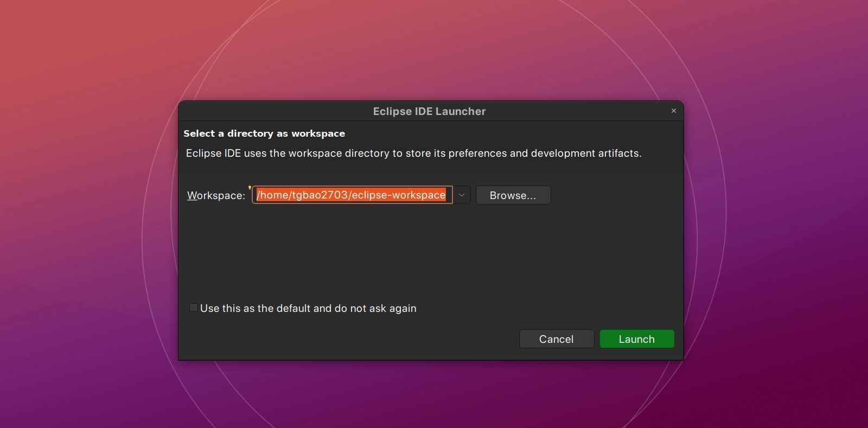Click the Workspace path input field
The height and width of the screenshot is (428, 868).
352,195
